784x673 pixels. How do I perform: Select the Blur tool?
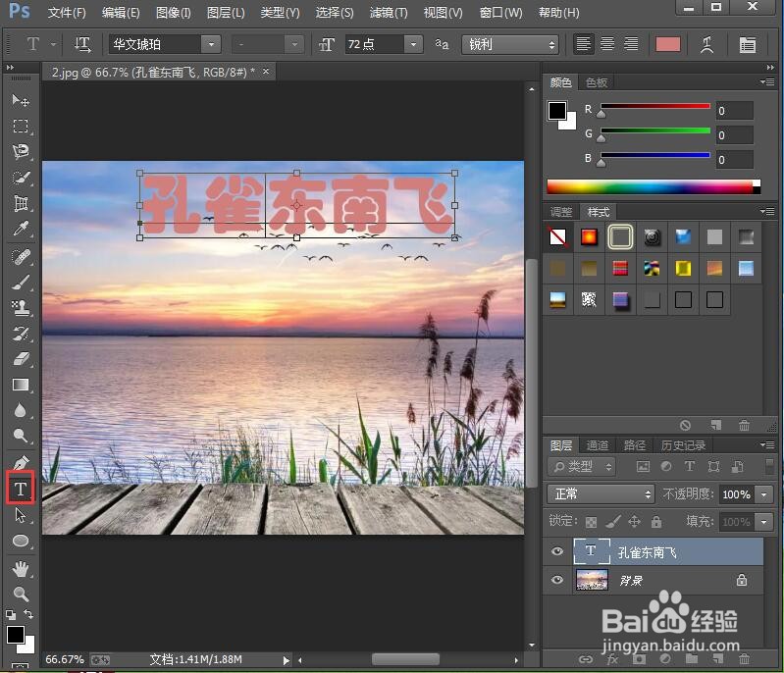pos(20,410)
